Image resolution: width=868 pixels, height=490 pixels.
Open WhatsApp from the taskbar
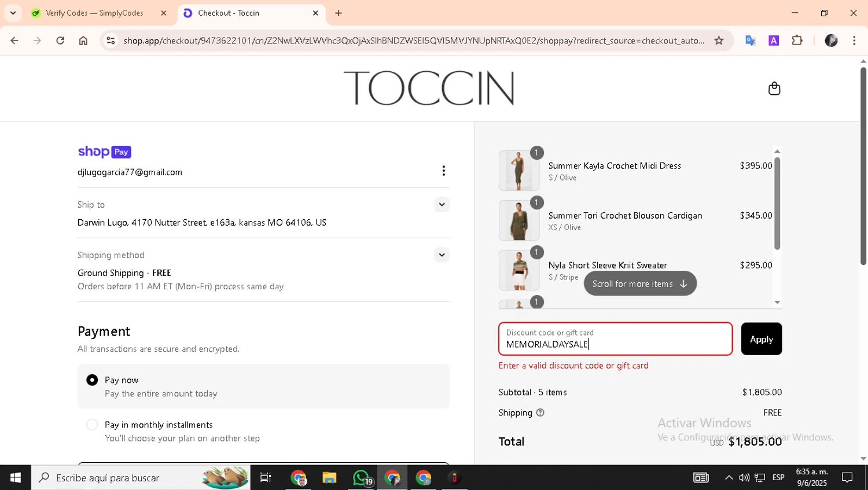coord(362,478)
